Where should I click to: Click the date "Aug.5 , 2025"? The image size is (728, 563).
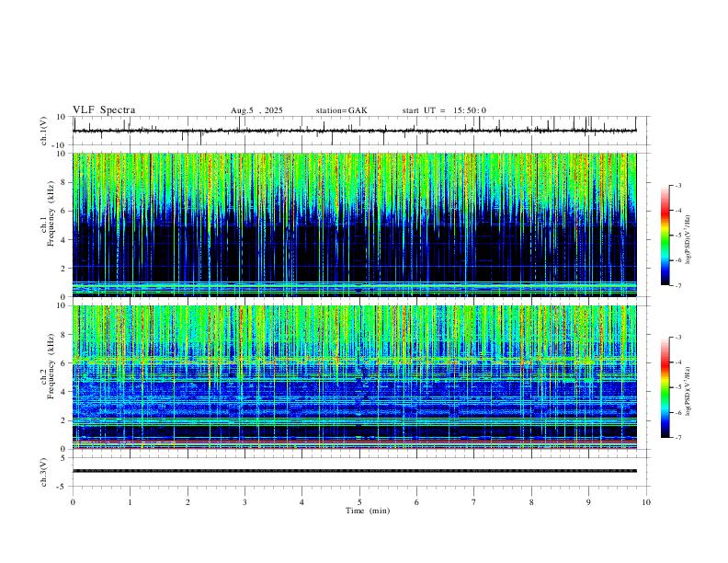(256, 110)
